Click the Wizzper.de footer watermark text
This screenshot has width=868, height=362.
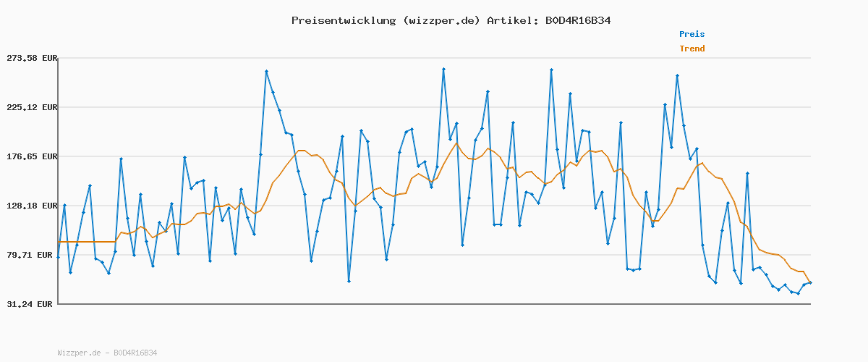[107, 353]
